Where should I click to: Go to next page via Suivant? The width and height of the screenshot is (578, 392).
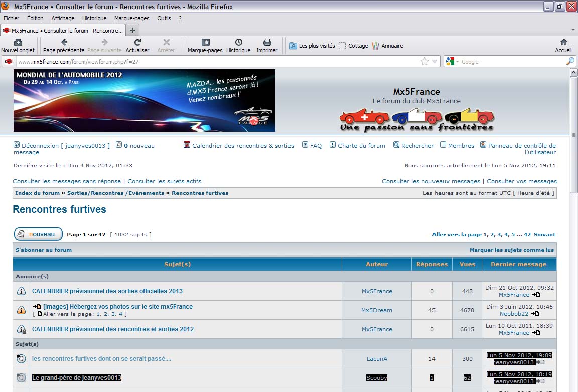coord(544,234)
